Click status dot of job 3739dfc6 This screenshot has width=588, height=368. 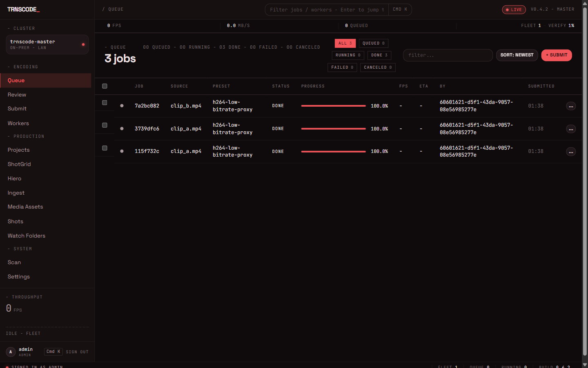tap(122, 128)
